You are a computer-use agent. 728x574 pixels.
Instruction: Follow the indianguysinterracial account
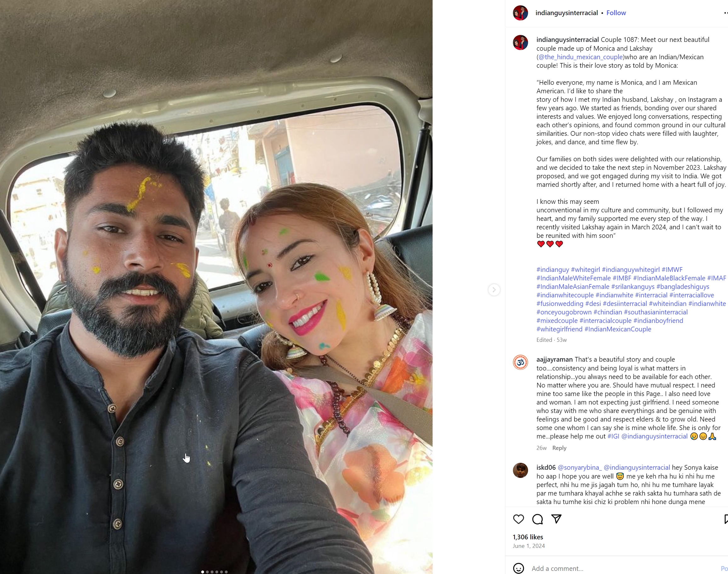click(x=616, y=13)
